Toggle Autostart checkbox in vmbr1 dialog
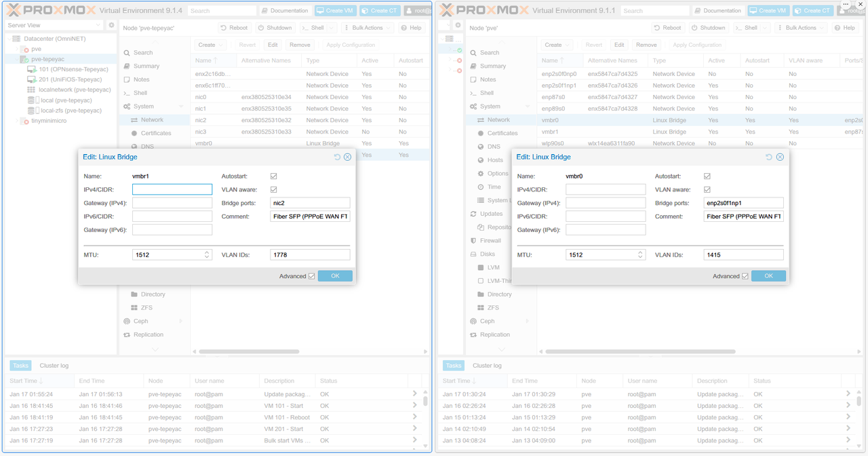Viewport: 868px width, 456px height. pos(274,176)
